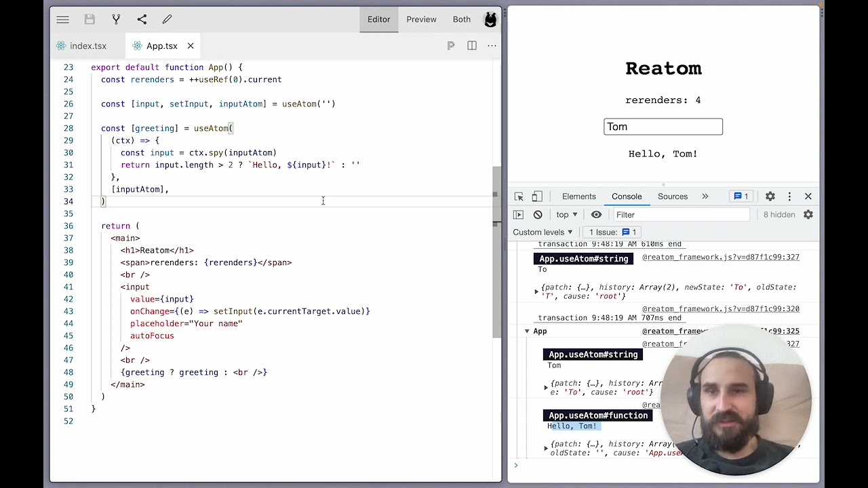
Task: Select the Console DevTools tab
Action: (x=627, y=197)
